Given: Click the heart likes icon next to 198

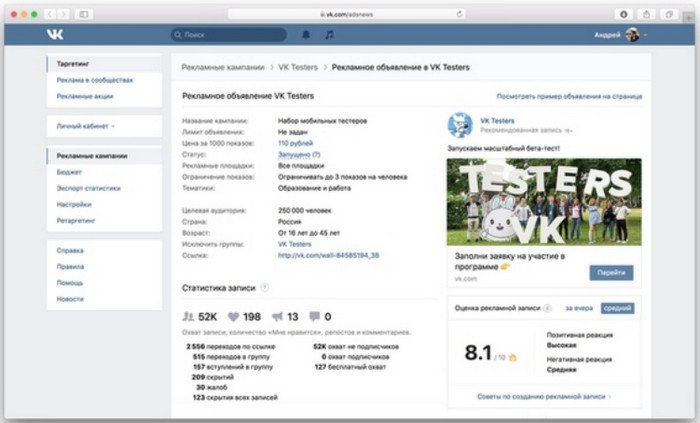Looking at the screenshot, I should 233,317.
